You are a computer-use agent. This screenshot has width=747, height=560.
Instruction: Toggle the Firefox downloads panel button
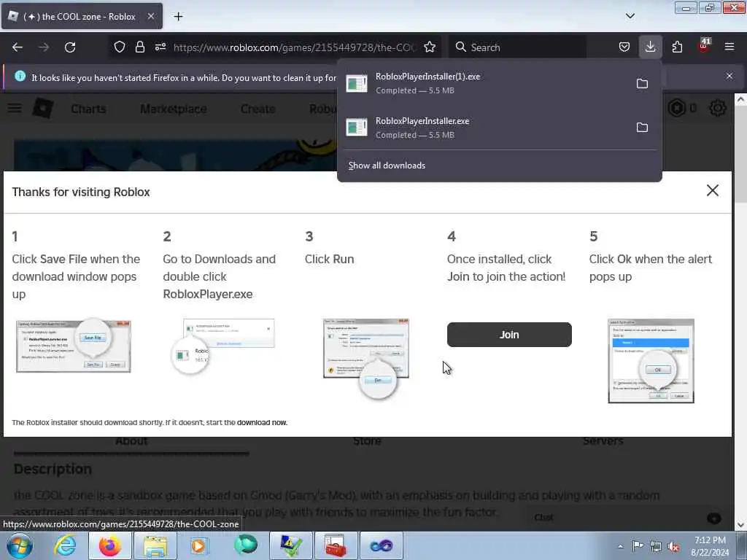(x=650, y=47)
